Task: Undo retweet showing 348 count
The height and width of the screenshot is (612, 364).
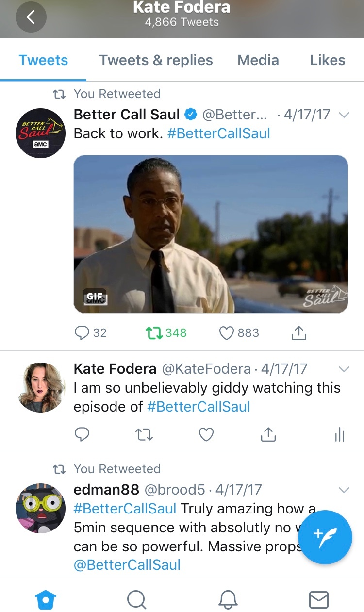Action: click(166, 333)
